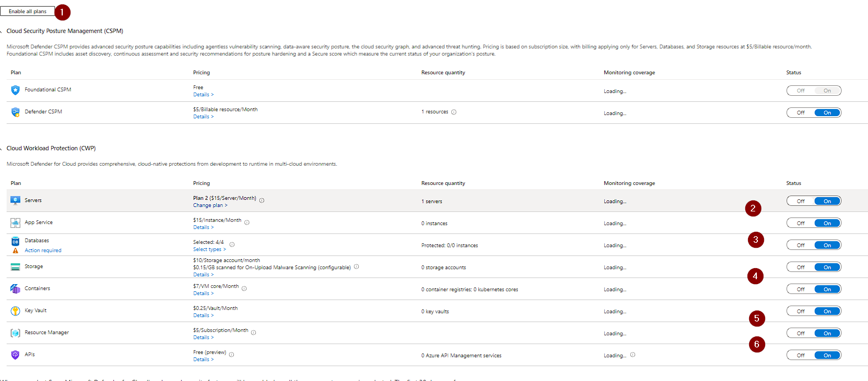This screenshot has width=868, height=381.
Task: Collapse the Cloud Security Posture Management section
Action: (x=2, y=31)
